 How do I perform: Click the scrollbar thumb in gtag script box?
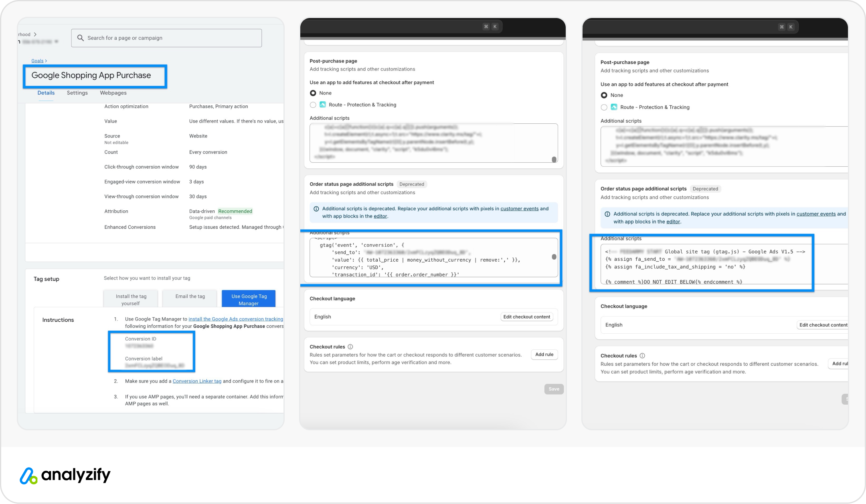(554, 257)
